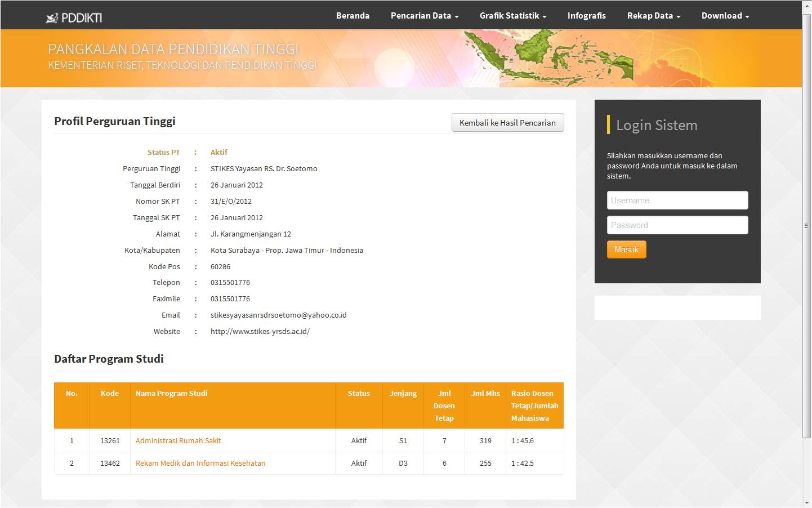Select the email address stikesyayasanrsdrsoetomo@yahoo.co.id
The image size is (812, 508).
(279, 315)
